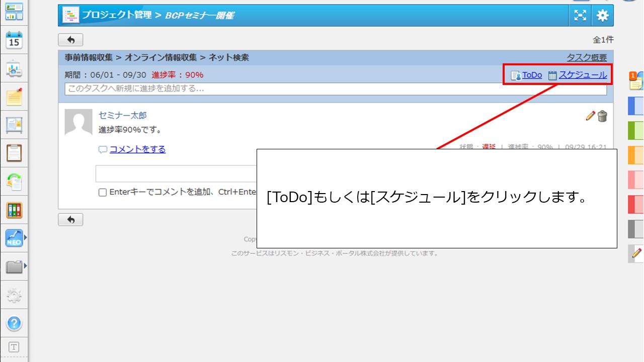644x362 pixels.
Task: Enable the Enterキーでコメントを追加 checkbox
Action: click(103, 192)
